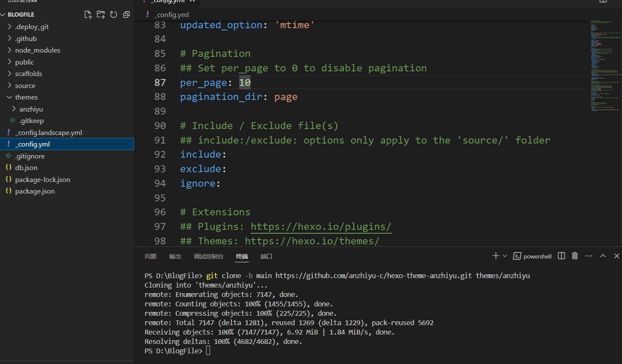Collapse the themes folder
Image resolution: width=622 pixels, height=364 pixels.
coord(26,97)
